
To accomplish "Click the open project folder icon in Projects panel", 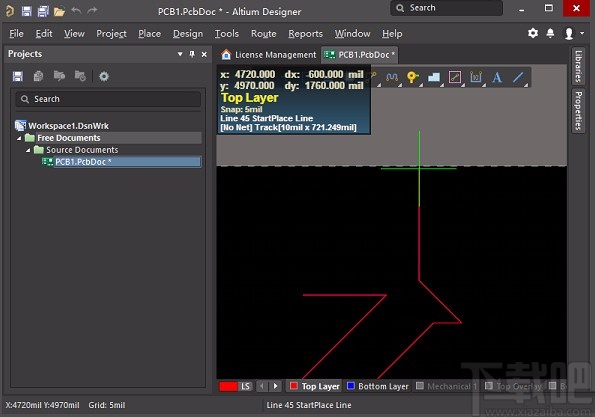I will tap(59, 76).
